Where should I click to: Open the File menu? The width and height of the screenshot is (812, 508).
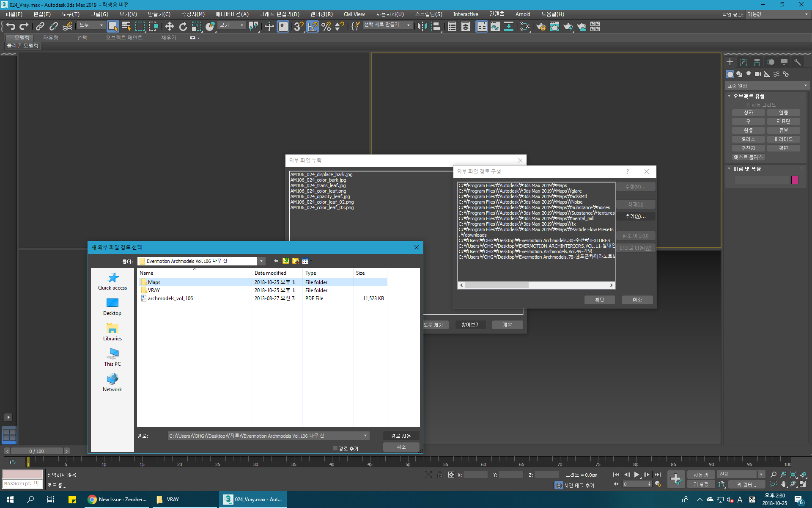[x=14, y=14]
